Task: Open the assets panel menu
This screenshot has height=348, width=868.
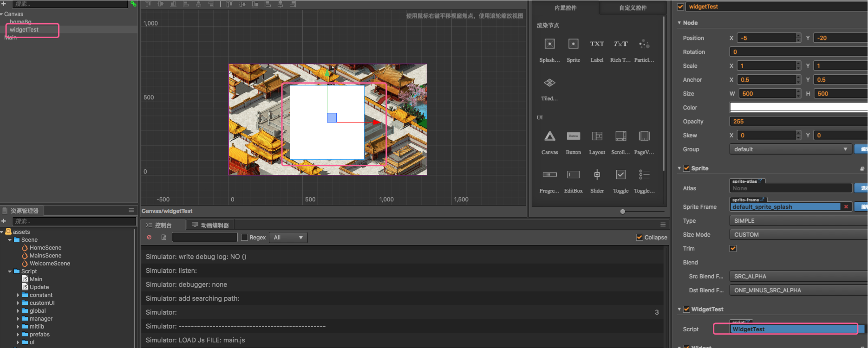Action: click(x=131, y=210)
